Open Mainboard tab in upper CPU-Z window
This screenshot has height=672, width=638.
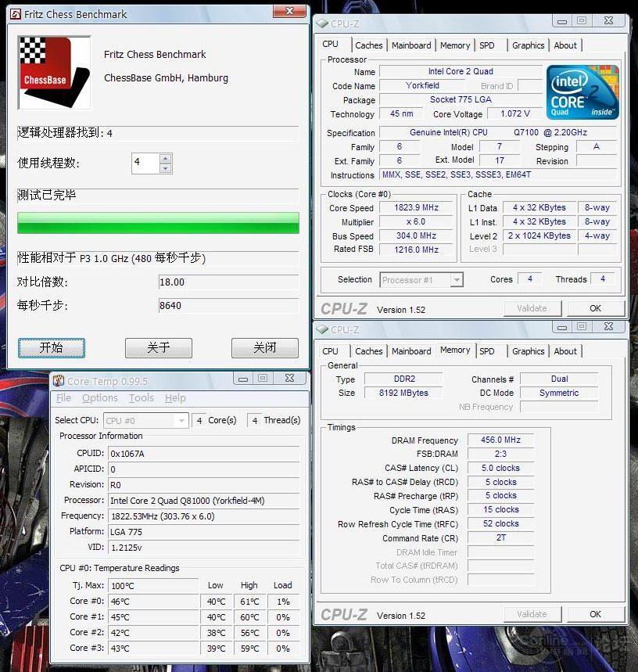(x=411, y=45)
